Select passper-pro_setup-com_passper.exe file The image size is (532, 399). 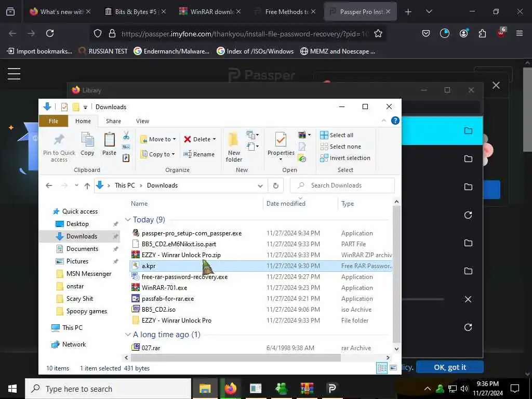click(x=192, y=233)
